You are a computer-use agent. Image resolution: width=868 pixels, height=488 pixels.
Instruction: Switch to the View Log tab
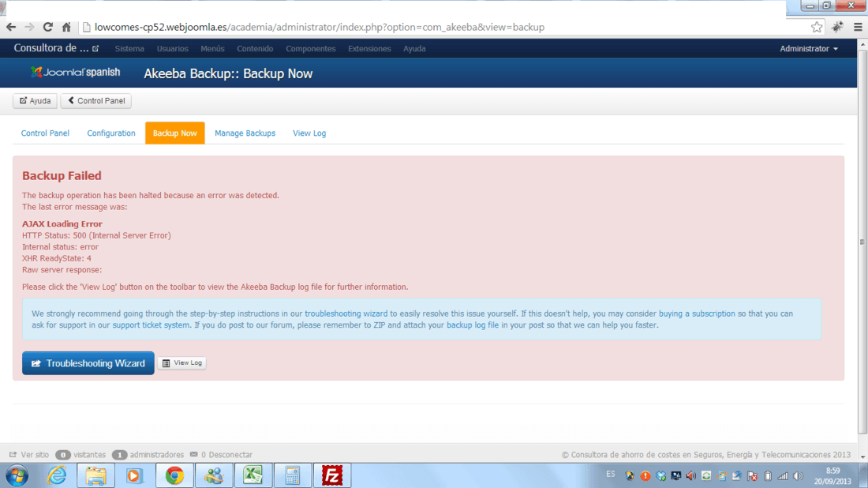pos(309,133)
